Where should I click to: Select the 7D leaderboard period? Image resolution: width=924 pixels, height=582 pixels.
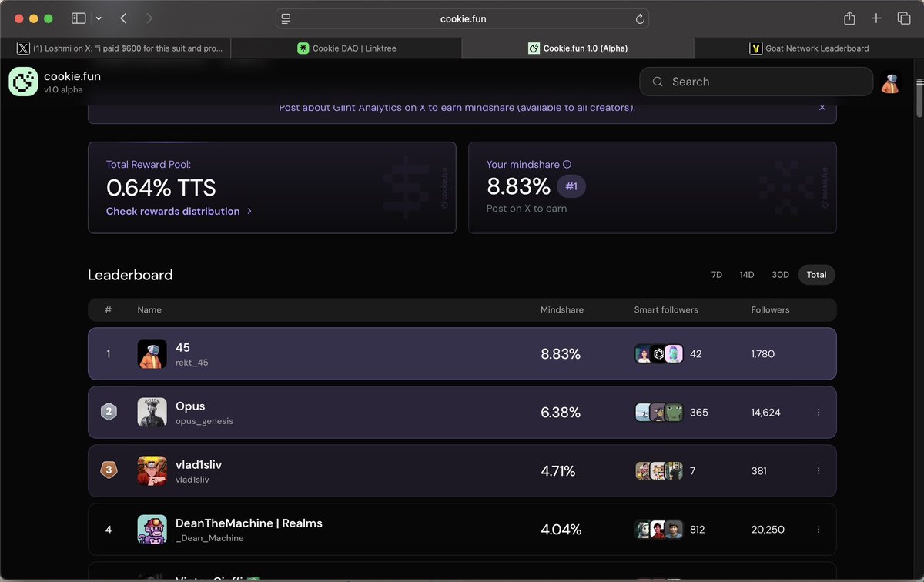pos(717,275)
